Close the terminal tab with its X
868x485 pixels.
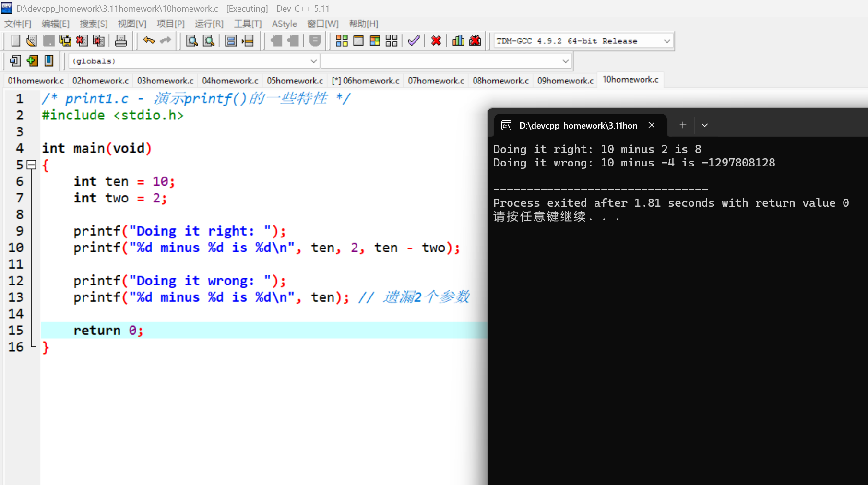(652, 125)
